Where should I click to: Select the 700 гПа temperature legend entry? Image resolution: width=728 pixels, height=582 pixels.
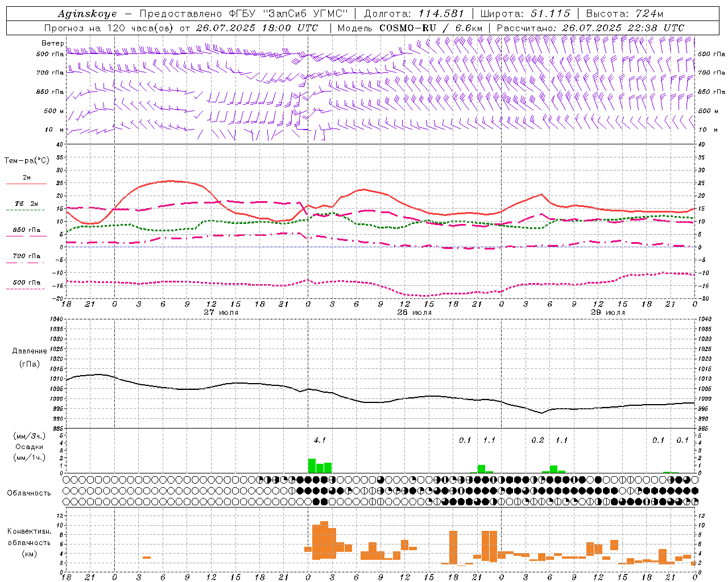coord(26,256)
